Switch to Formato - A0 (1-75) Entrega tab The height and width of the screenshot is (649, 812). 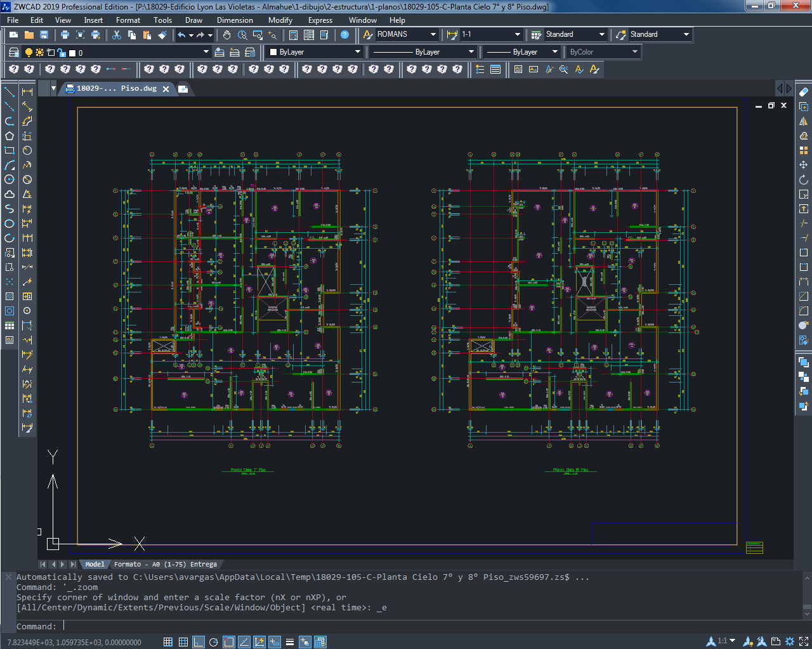point(165,564)
